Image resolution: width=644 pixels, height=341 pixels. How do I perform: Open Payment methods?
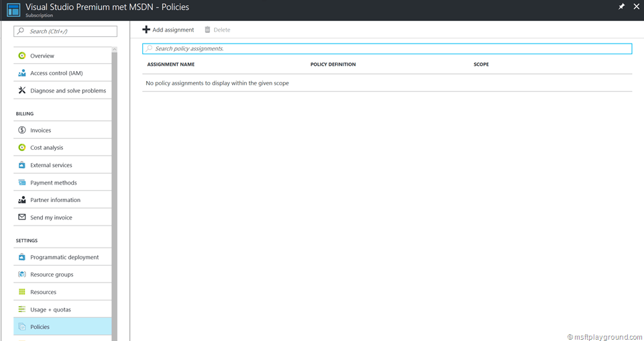pyautogui.click(x=62, y=183)
